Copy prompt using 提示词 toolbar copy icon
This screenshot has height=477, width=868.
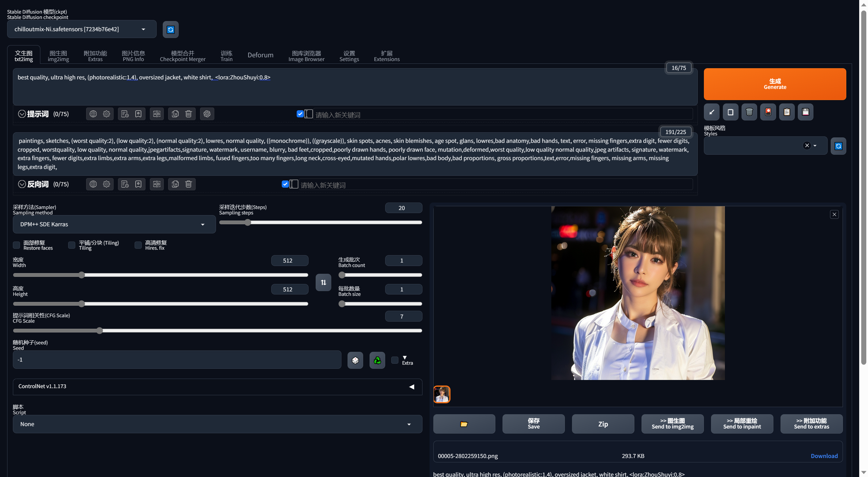175,114
